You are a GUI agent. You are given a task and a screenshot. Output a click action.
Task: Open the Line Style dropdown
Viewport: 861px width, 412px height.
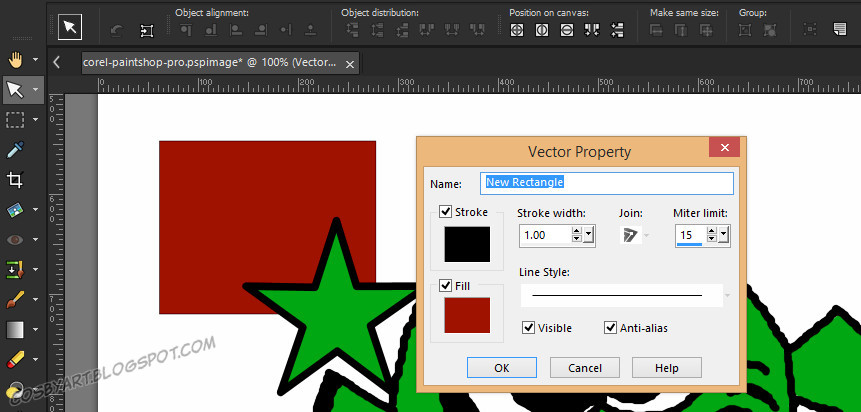pyautogui.click(x=727, y=296)
